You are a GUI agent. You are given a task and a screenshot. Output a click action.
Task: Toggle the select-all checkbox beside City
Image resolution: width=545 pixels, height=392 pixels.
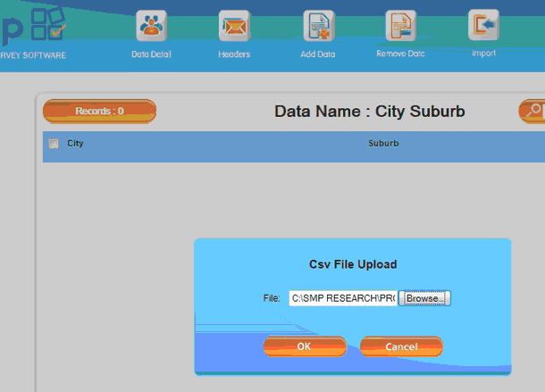click(x=54, y=144)
